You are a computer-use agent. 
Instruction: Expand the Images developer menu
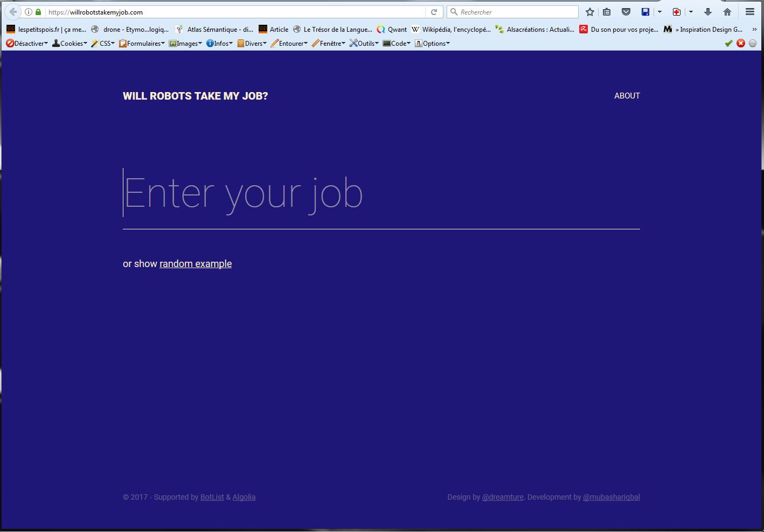click(185, 43)
